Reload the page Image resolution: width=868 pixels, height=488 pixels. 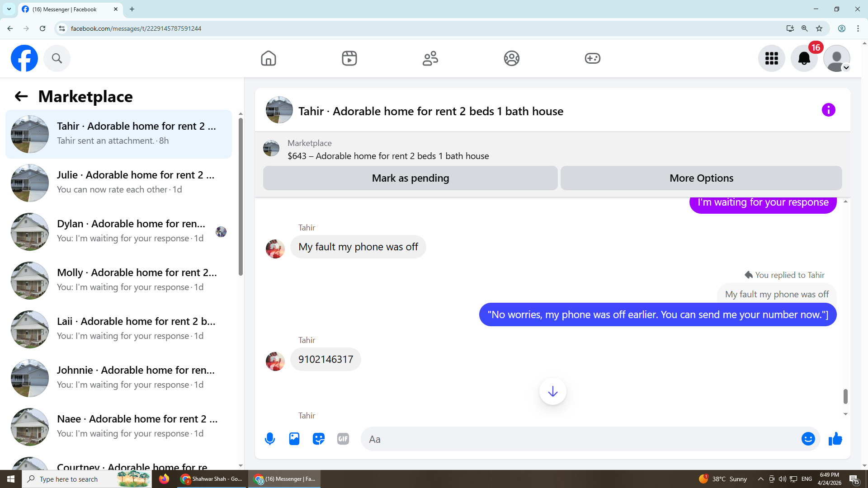42,28
